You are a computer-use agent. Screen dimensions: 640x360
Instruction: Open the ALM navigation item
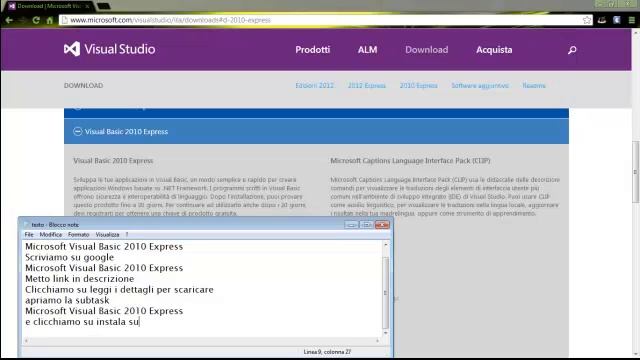point(367,50)
